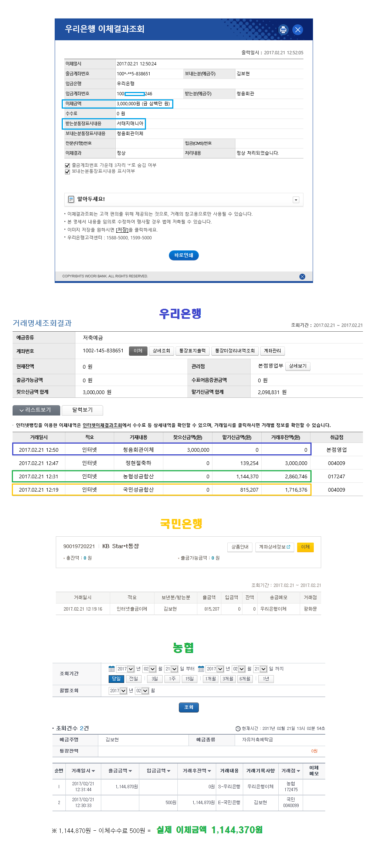Click transaction date 2017.02.21 12:50
Image resolution: width=384 pixels, height=868 pixels.
(39, 450)
